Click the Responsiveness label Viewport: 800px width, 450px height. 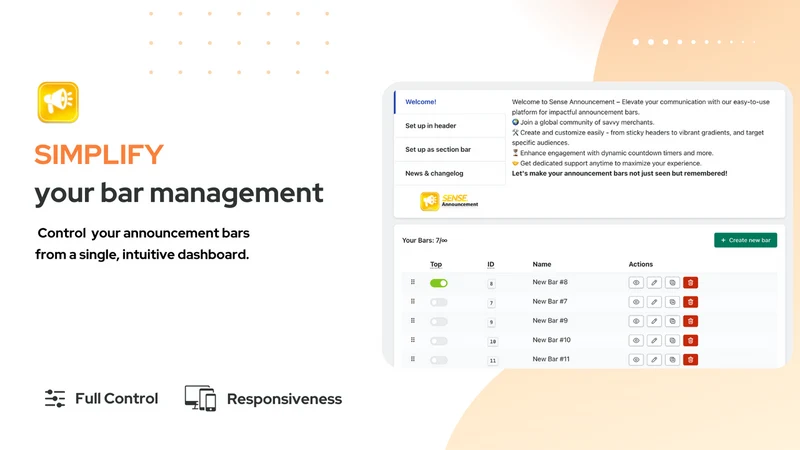click(x=284, y=399)
